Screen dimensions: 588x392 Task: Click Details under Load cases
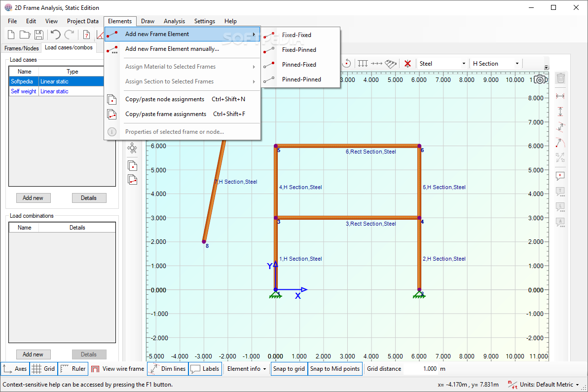(89, 198)
